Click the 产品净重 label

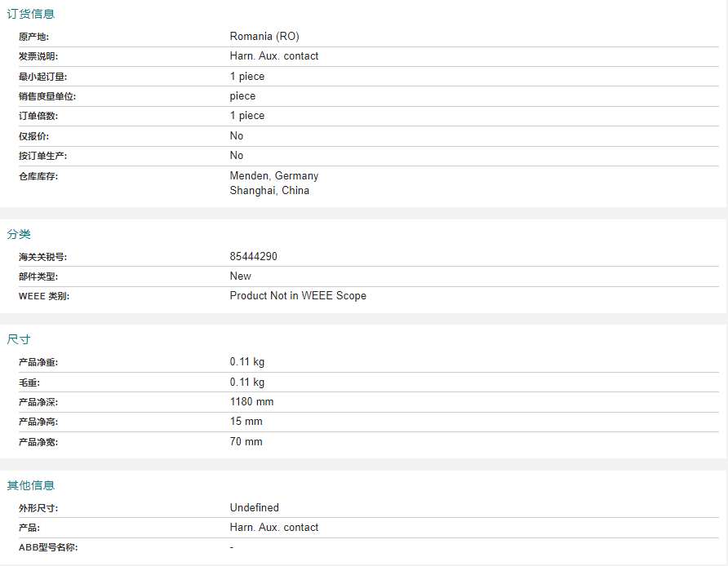38,362
